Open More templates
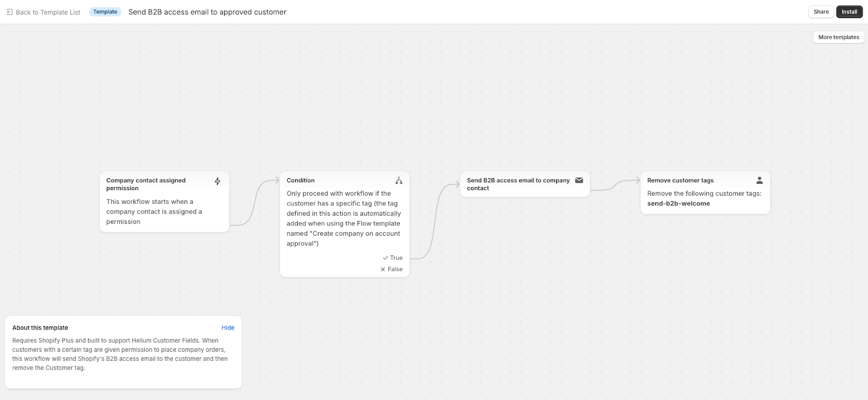This screenshot has width=868, height=400. pos(838,37)
